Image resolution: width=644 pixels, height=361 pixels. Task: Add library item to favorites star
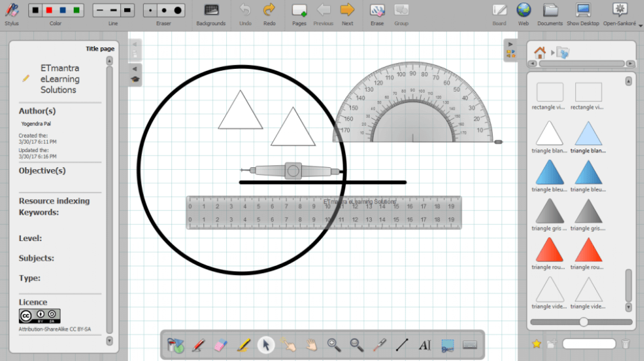pyautogui.click(x=536, y=344)
